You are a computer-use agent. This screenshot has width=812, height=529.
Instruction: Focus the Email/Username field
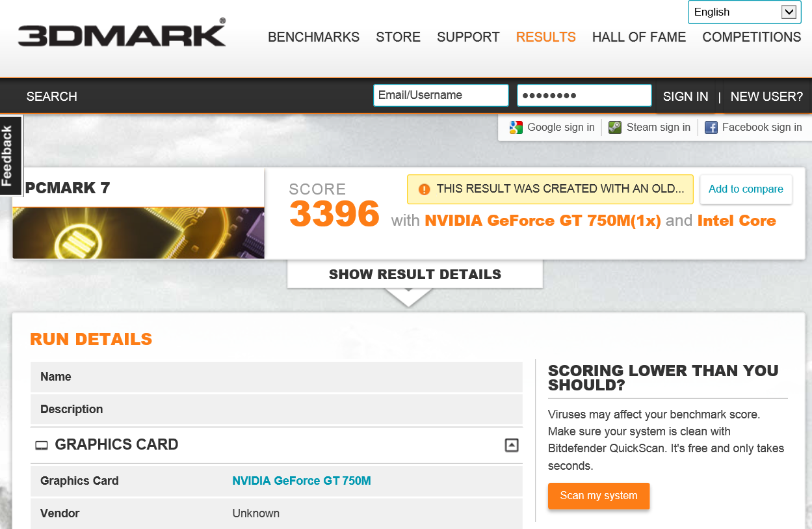point(441,95)
